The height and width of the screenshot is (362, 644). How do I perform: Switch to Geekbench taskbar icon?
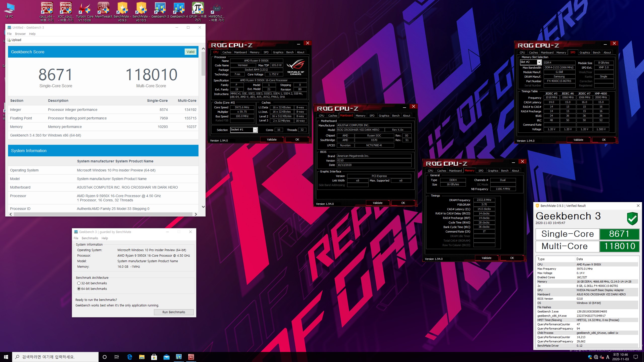point(179,357)
